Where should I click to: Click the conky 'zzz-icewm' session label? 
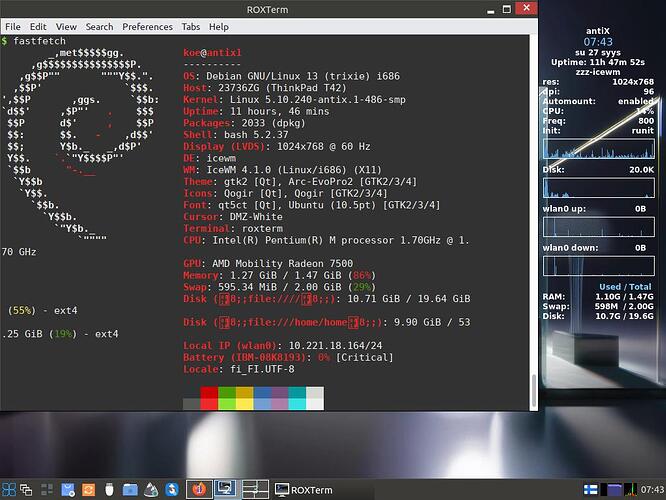pos(598,72)
